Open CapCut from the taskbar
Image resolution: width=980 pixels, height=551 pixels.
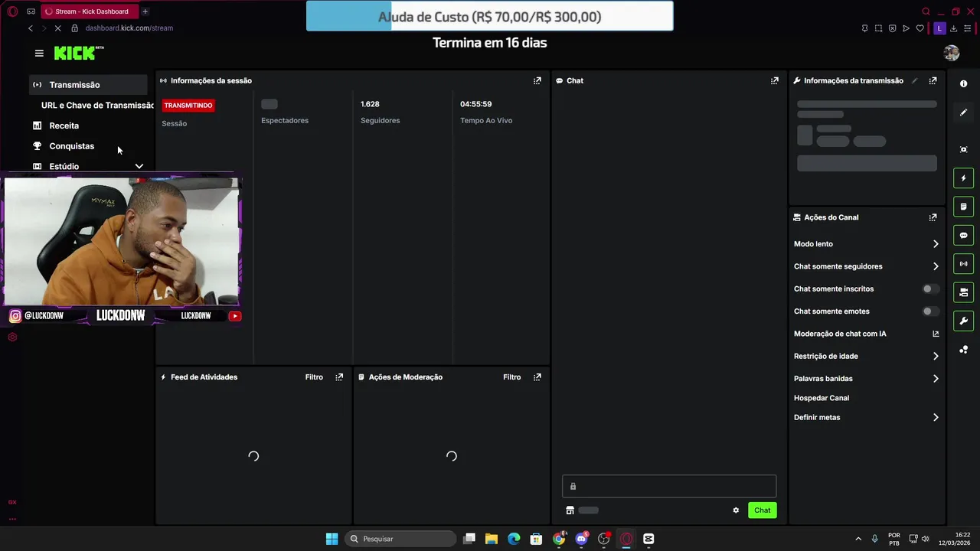(648, 539)
